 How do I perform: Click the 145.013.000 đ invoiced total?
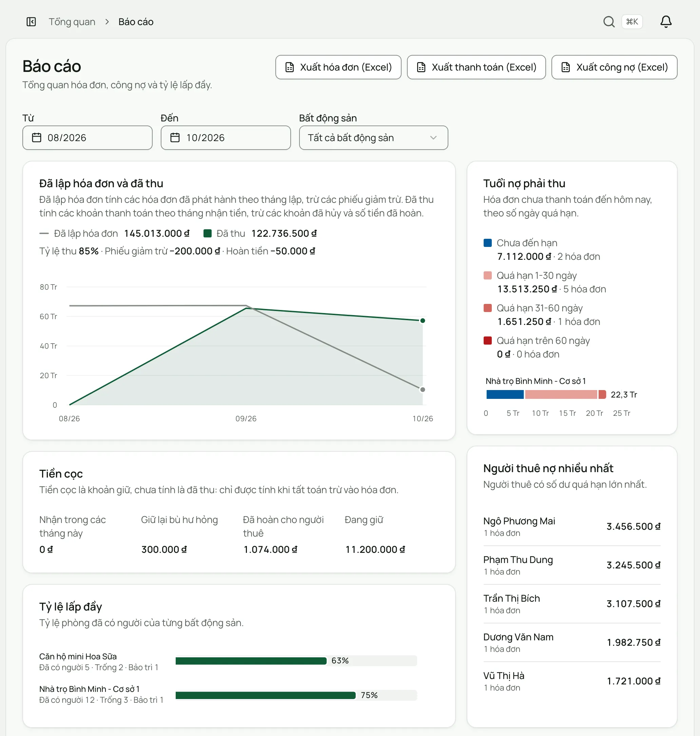click(157, 234)
